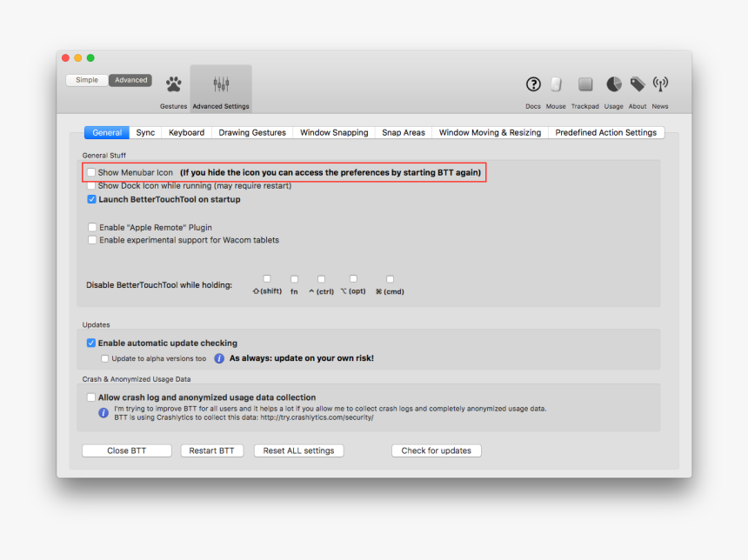748x560 pixels.
Task: Open the Gestures paw icon
Action: (x=174, y=85)
